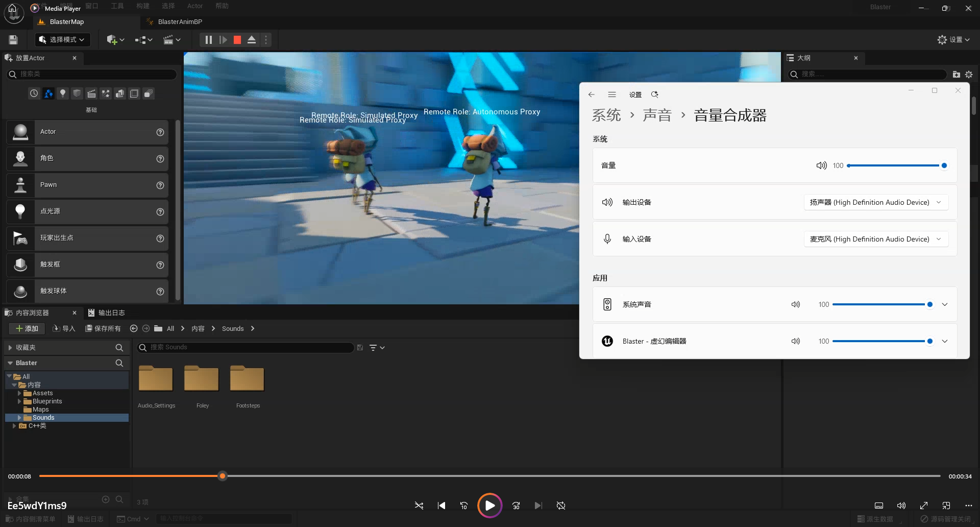This screenshot has height=527, width=980.
Task: Go to the next track in Media Player
Action: click(538, 506)
